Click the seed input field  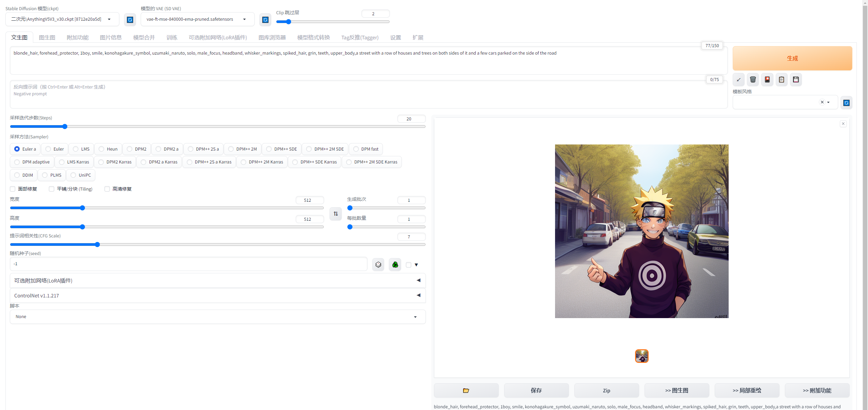[x=189, y=264]
